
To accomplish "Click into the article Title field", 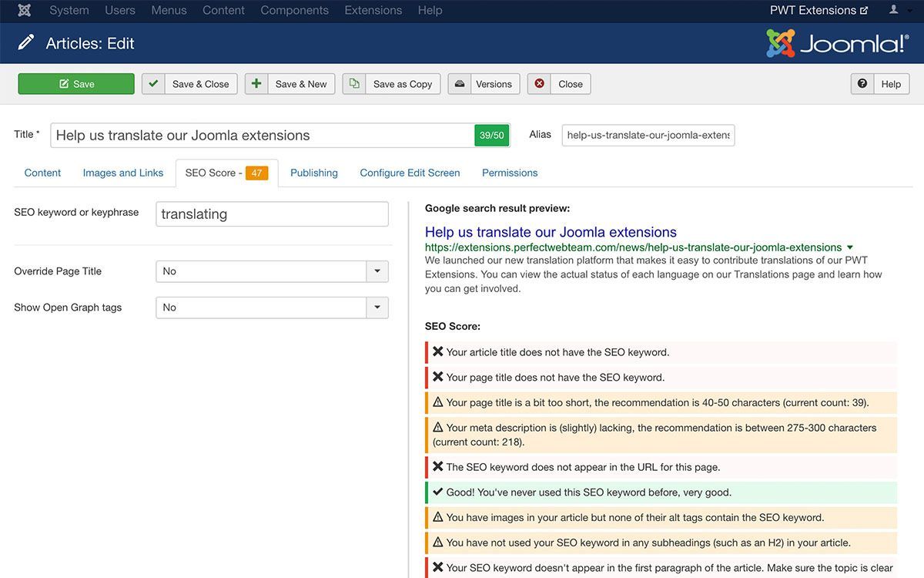I will (263, 135).
